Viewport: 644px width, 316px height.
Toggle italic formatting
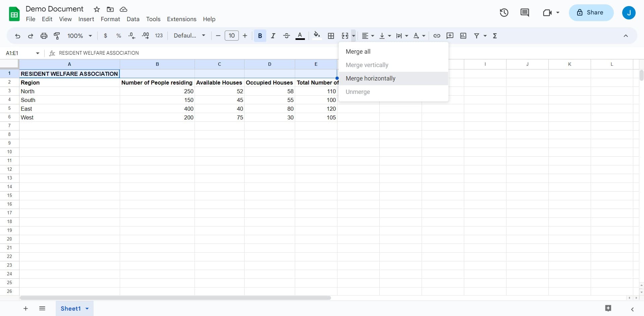(273, 36)
